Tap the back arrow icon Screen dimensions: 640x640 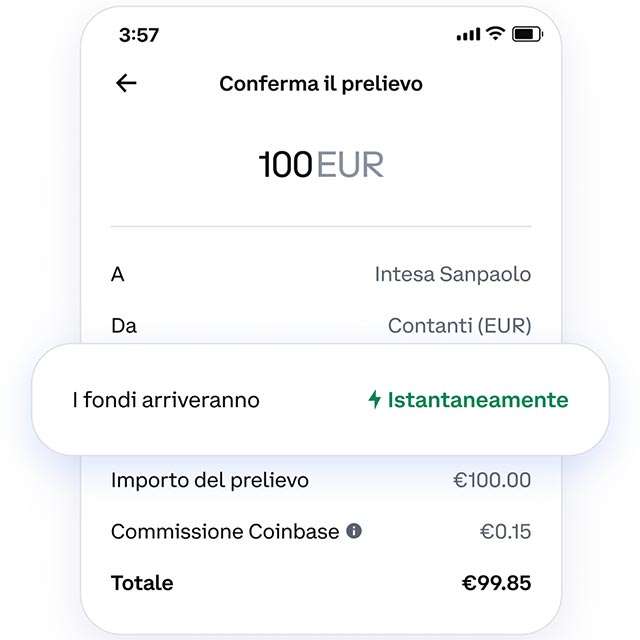click(x=126, y=84)
